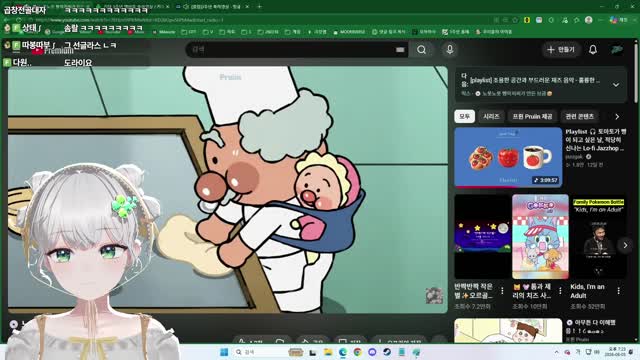Viewport: 640px width, 360px height.
Task: Open File Explorer from the taskbar
Action: [328, 352]
